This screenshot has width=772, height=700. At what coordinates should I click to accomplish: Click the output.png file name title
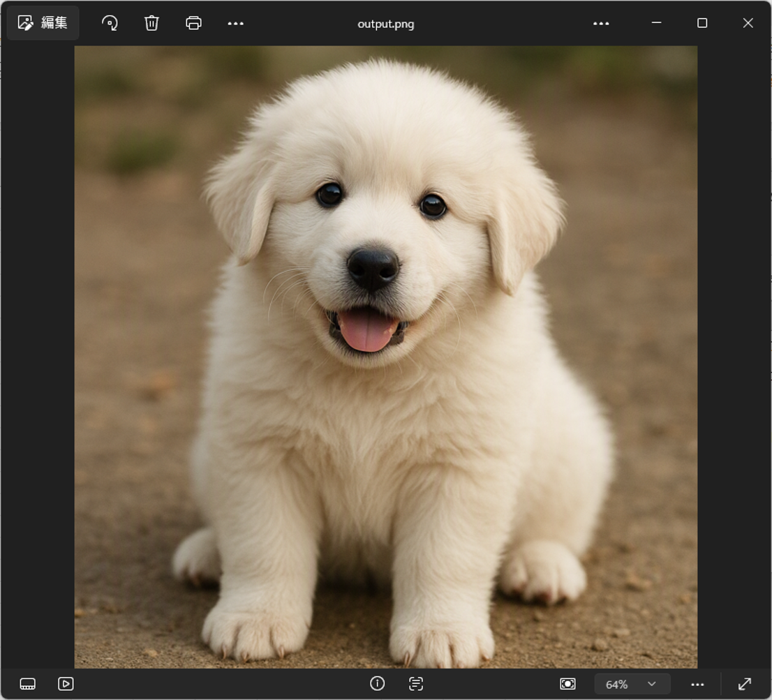tap(385, 24)
